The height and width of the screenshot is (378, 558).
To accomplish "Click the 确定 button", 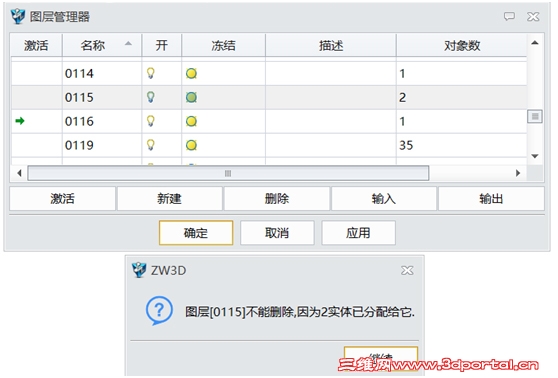I will [x=196, y=233].
